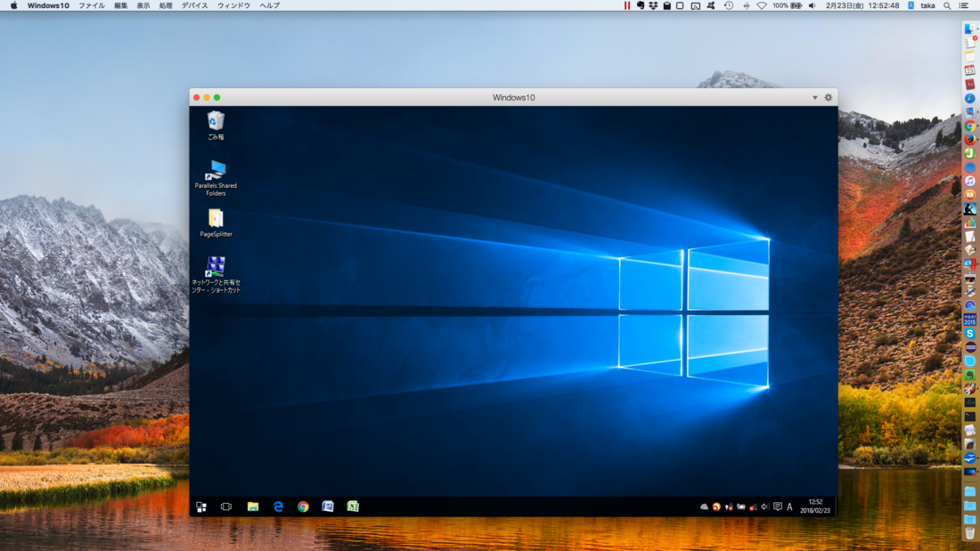Select the PageSplitter folder icon
Viewport: 980px width, 551px height.
pyautogui.click(x=216, y=223)
